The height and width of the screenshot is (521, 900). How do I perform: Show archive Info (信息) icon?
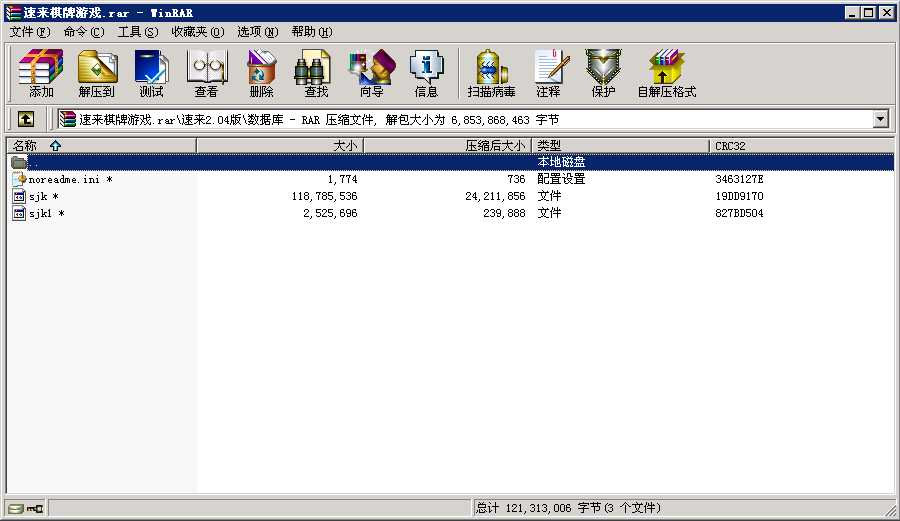(426, 73)
